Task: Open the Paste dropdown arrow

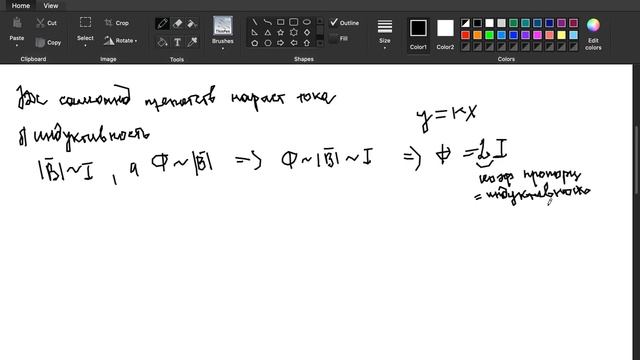Action: 17,45
